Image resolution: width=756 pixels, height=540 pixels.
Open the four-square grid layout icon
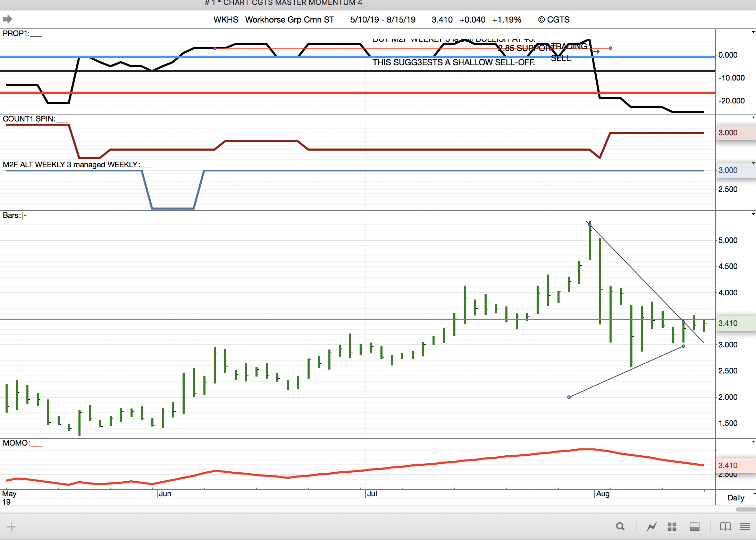pyautogui.click(x=672, y=526)
